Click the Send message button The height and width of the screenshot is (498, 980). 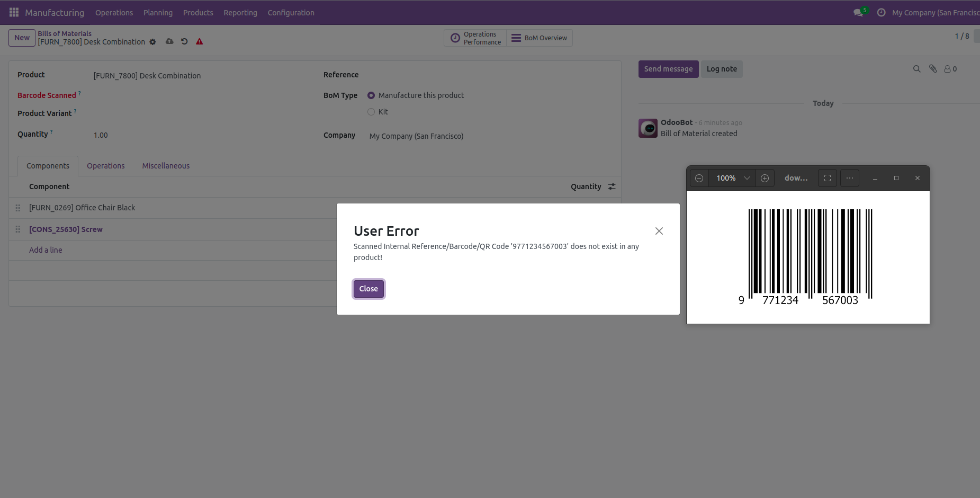coord(668,69)
